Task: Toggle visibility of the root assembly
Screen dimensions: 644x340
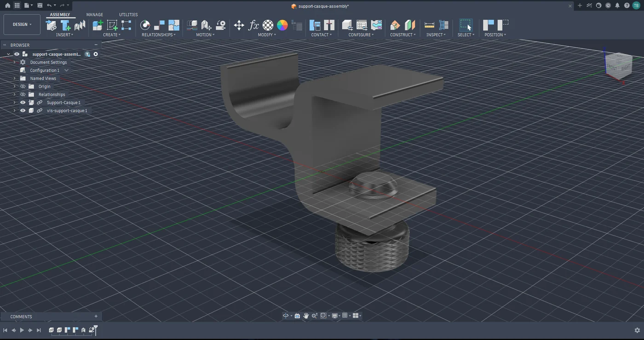Action: click(17, 54)
